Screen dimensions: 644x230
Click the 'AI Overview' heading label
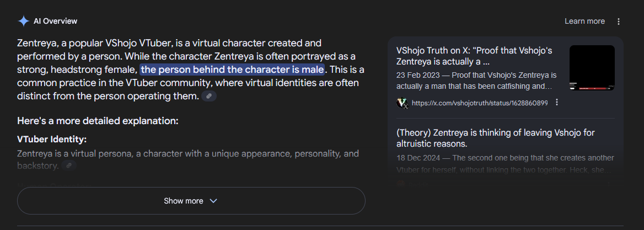pyautogui.click(x=55, y=22)
